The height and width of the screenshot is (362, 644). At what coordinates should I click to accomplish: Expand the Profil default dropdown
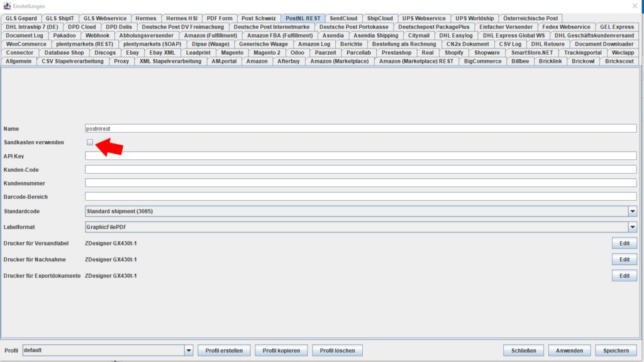(189, 351)
